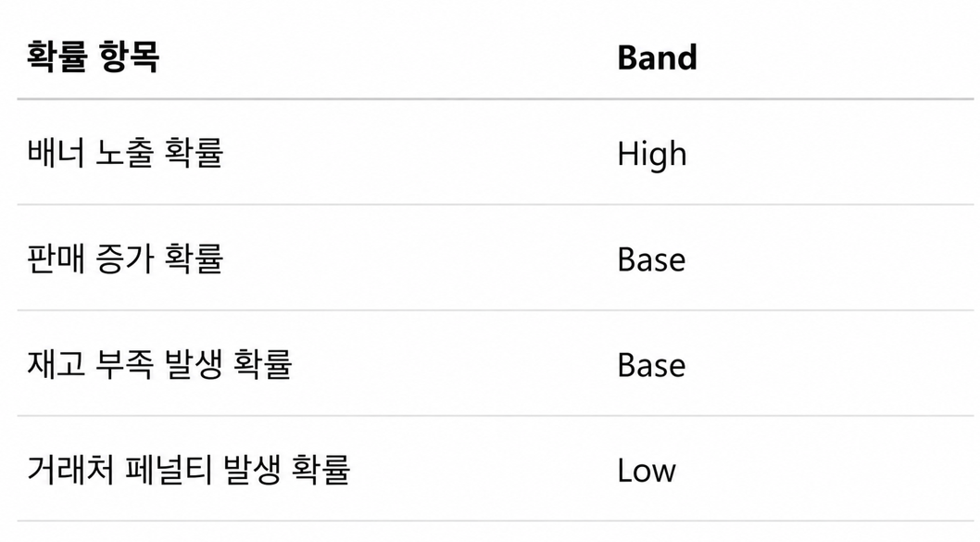980x542 pixels.
Task: Select the 거래처 페널티 발생 확률 row label
Action: click(x=188, y=470)
